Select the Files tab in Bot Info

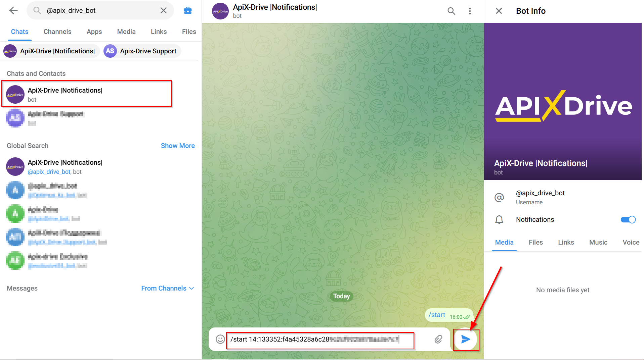535,242
